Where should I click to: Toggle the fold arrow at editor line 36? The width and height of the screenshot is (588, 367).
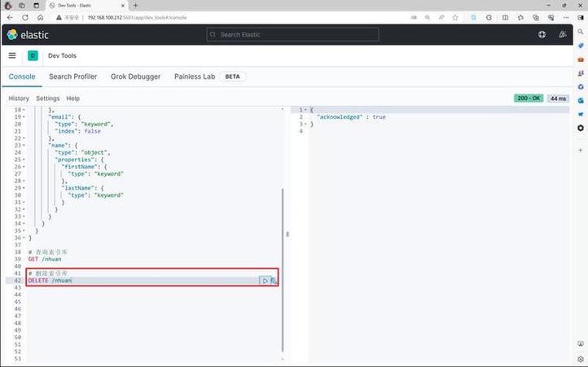(24, 238)
